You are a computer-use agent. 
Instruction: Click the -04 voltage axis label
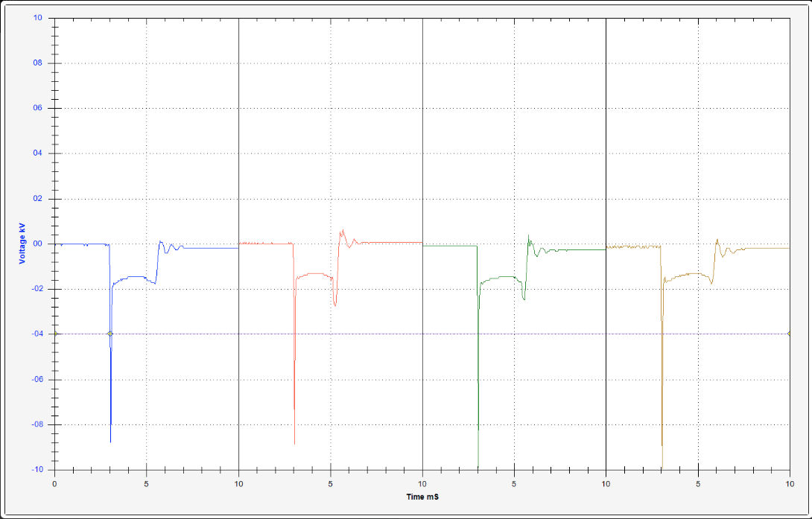(38, 334)
